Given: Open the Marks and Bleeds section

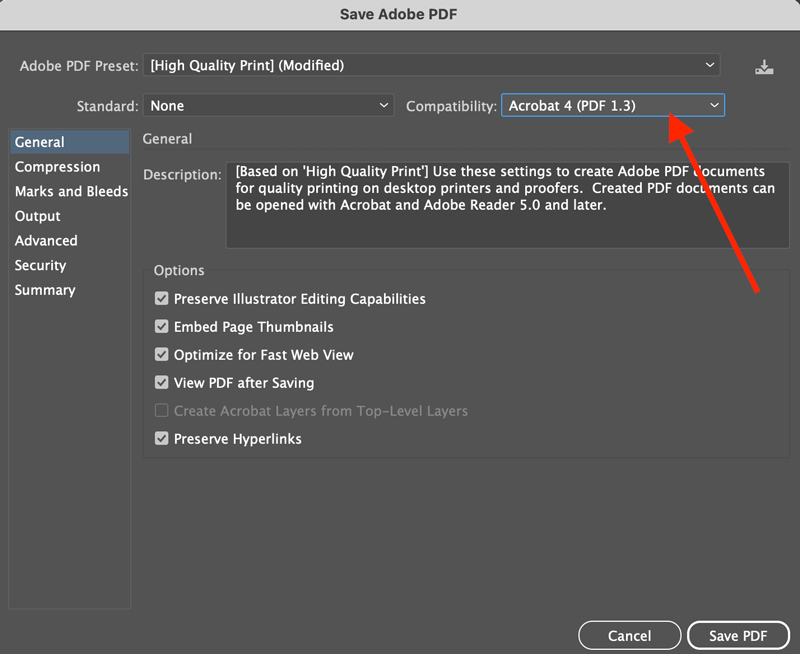Looking at the screenshot, I should pyautogui.click(x=71, y=191).
